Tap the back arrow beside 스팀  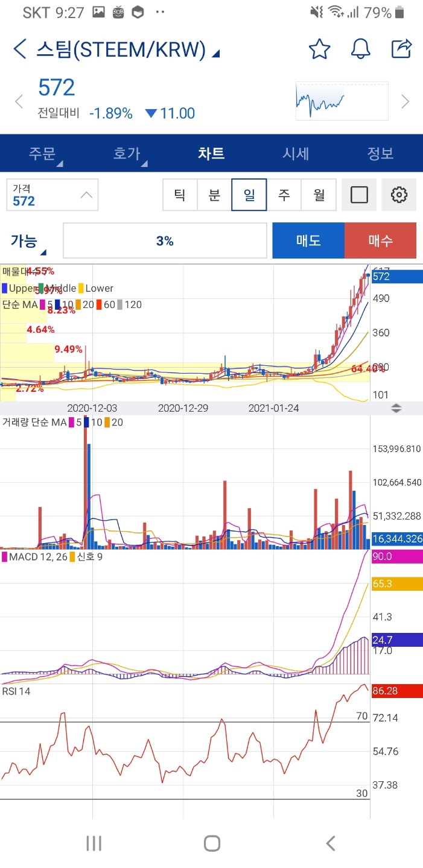click(20, 49)
